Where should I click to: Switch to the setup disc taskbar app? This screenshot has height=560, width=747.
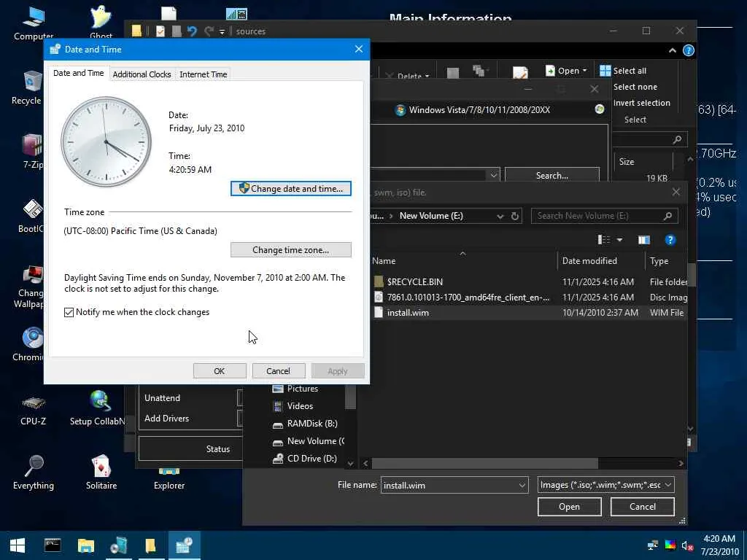tap(119, 545)
